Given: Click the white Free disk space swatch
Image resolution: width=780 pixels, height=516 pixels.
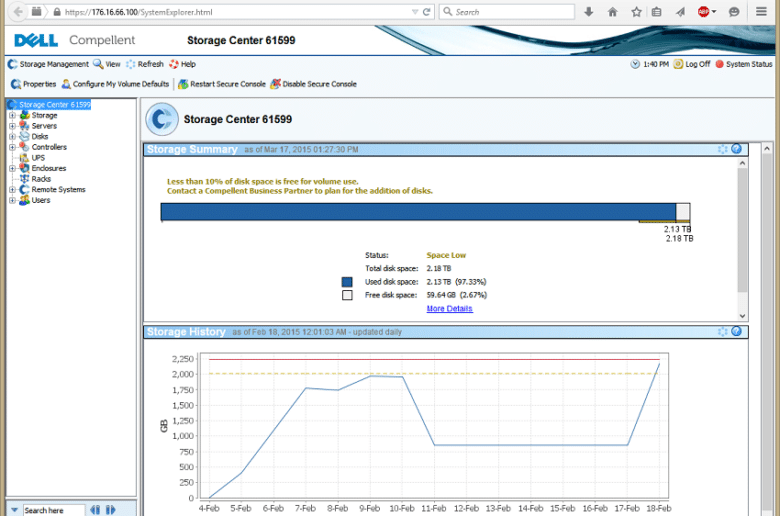Looking at the screenshot, I should pos(347,295).
